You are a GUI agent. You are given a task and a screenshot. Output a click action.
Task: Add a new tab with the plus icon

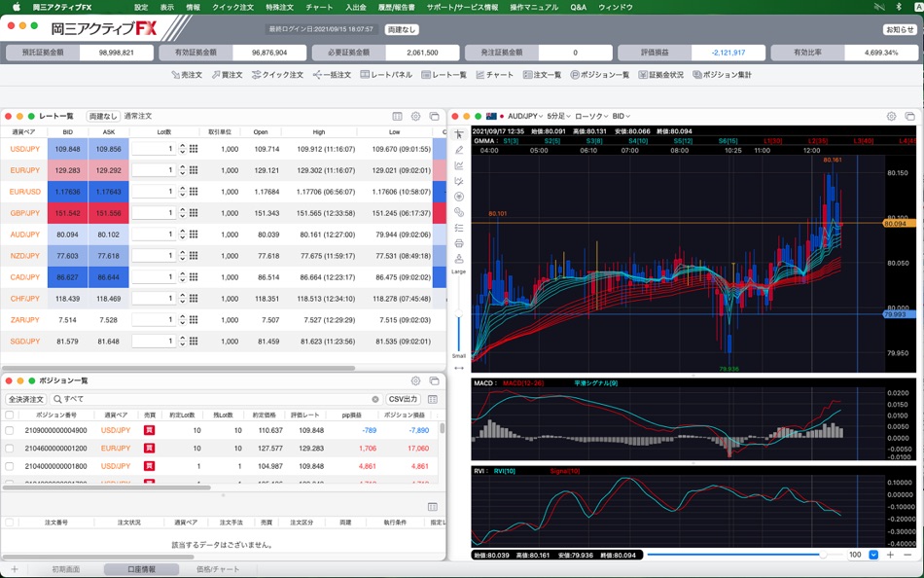coord(15,569)
